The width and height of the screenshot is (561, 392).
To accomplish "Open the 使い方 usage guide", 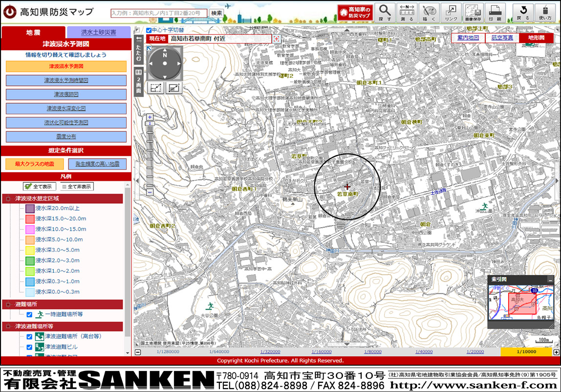I will coord(545,13).
